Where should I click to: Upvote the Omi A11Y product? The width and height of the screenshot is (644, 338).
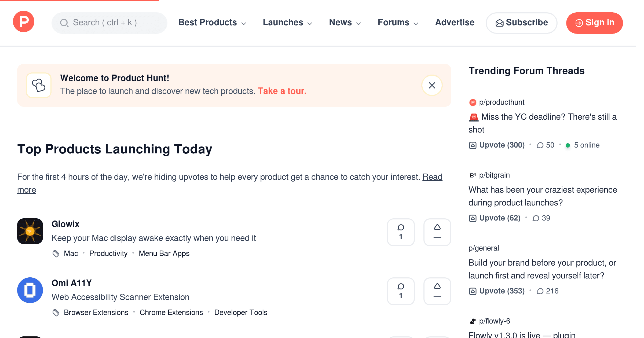(437, 291)
